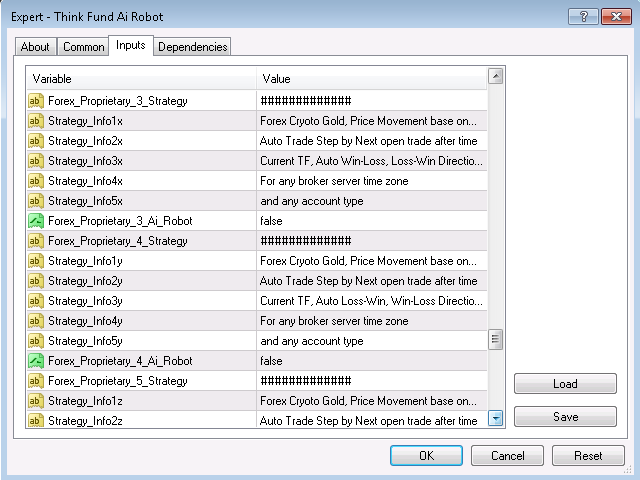Click the Strategy_Info4y value cell
The width and height of the screenshot is (640, 480).
tap(372, 321)
